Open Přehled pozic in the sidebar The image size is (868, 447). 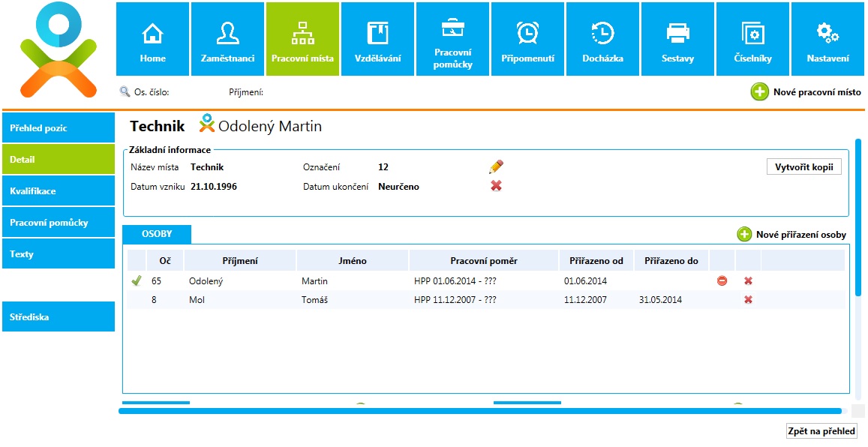click(59, 128)
